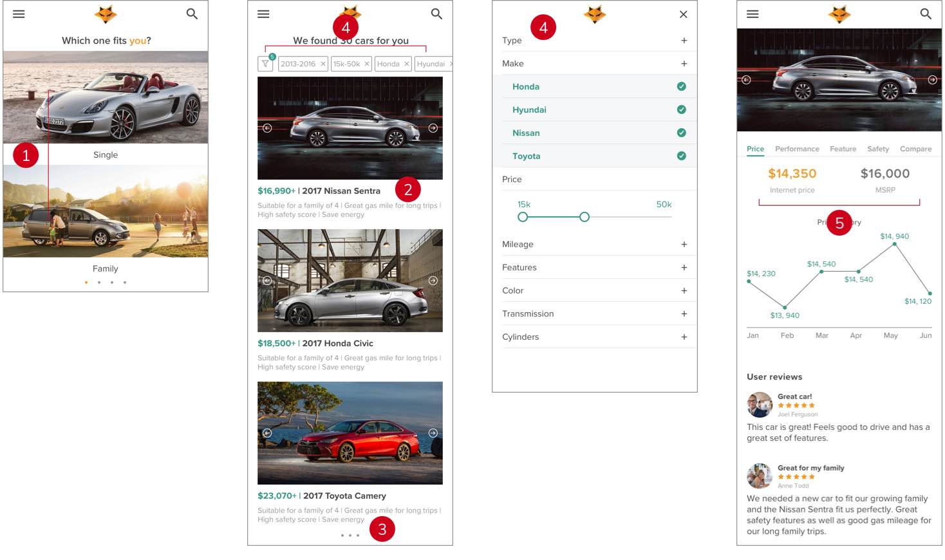
Task: Click the $13, 940 Feb point label on chart
Action: (785, 315)
